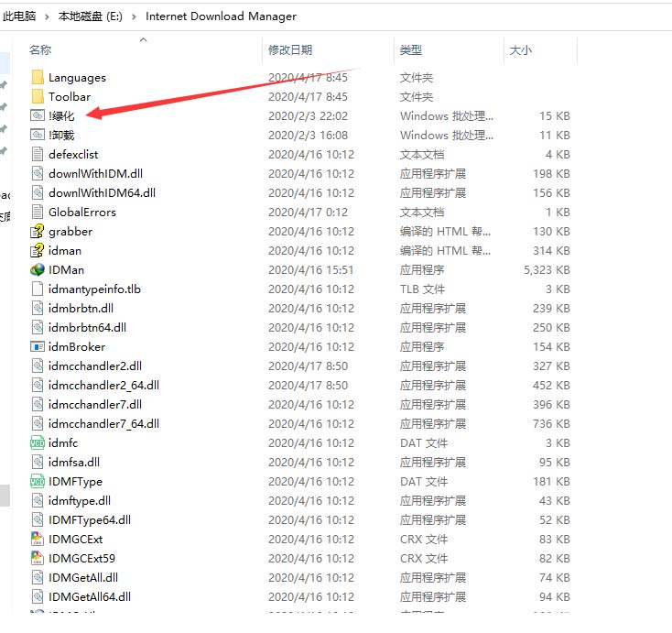This screenshot has height=633, width=672.
Task: Click the TLB 文件 type cell
Action: [423, 289]
